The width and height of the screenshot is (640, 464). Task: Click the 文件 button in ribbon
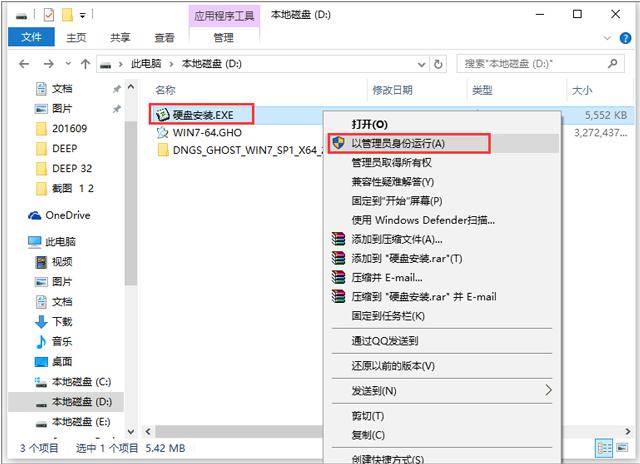31,38
